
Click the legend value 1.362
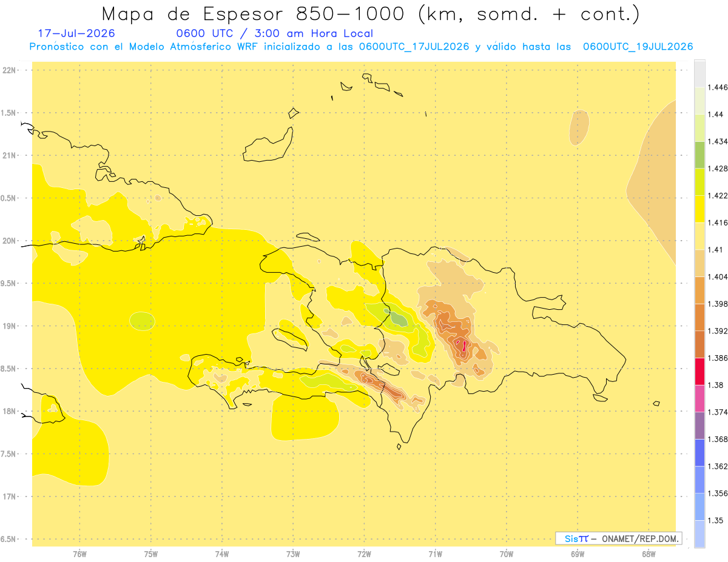pos(718,466)
